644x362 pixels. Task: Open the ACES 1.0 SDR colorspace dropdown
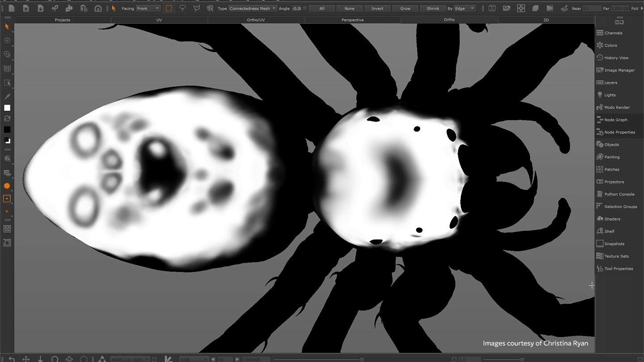[130, 359]
